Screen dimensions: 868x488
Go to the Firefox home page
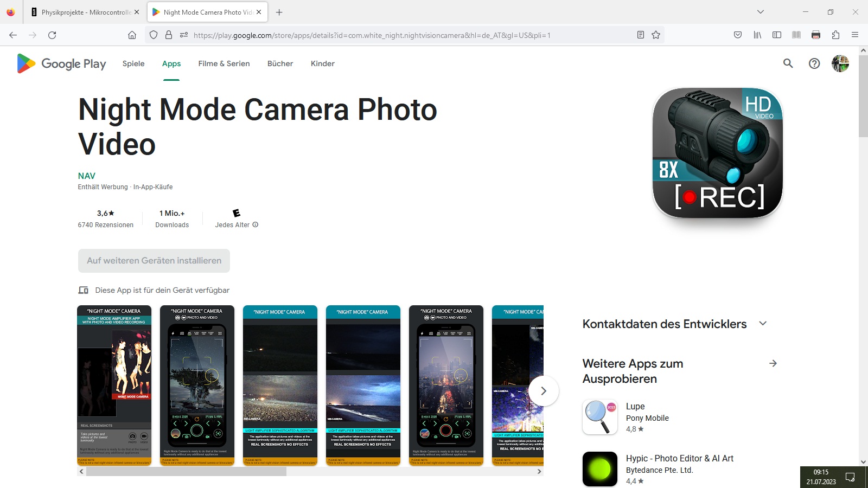[132, 35]
